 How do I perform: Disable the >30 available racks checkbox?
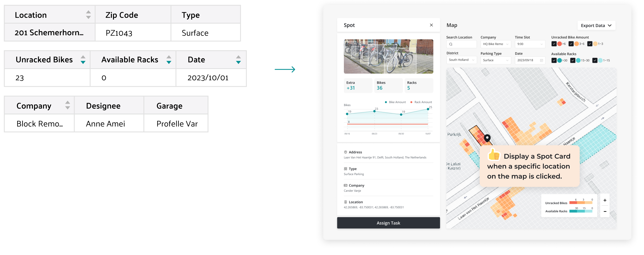tap(554, 60)
